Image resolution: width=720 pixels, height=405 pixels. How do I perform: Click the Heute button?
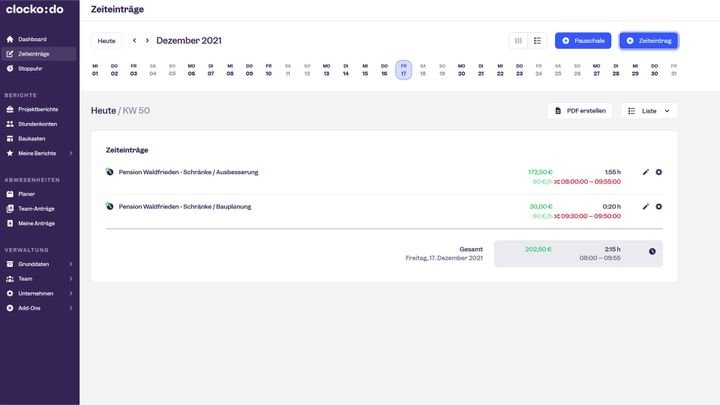click(x=107, y=41)
